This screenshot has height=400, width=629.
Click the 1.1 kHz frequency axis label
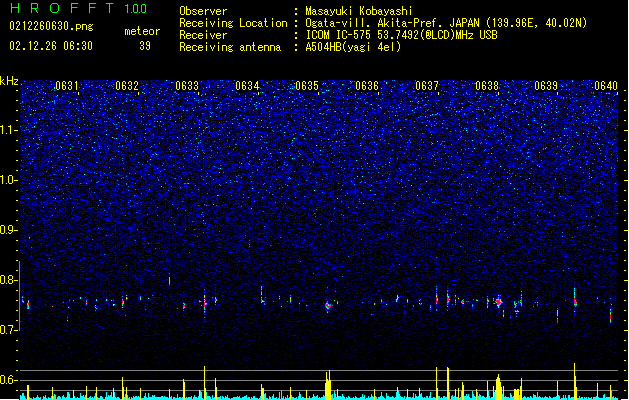click(9, 130)
